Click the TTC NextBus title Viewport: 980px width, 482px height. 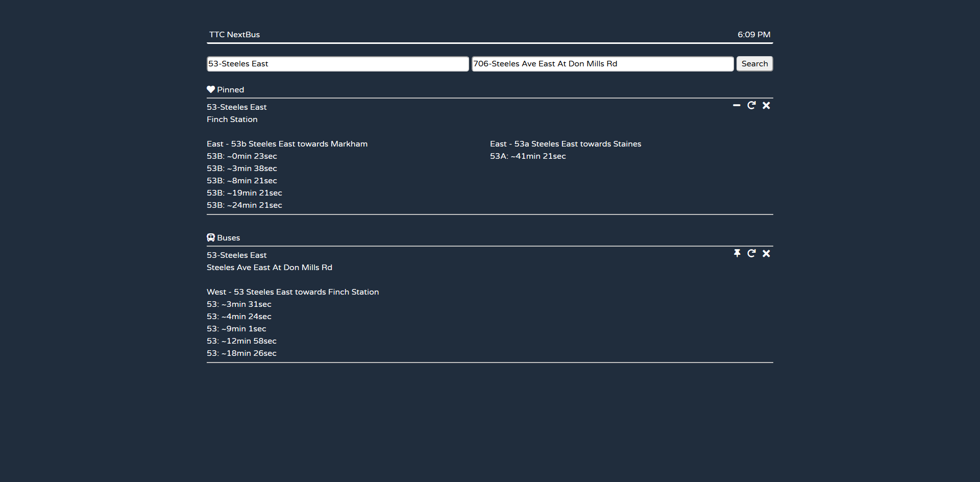pyautogui.click(x=234, y=35)
